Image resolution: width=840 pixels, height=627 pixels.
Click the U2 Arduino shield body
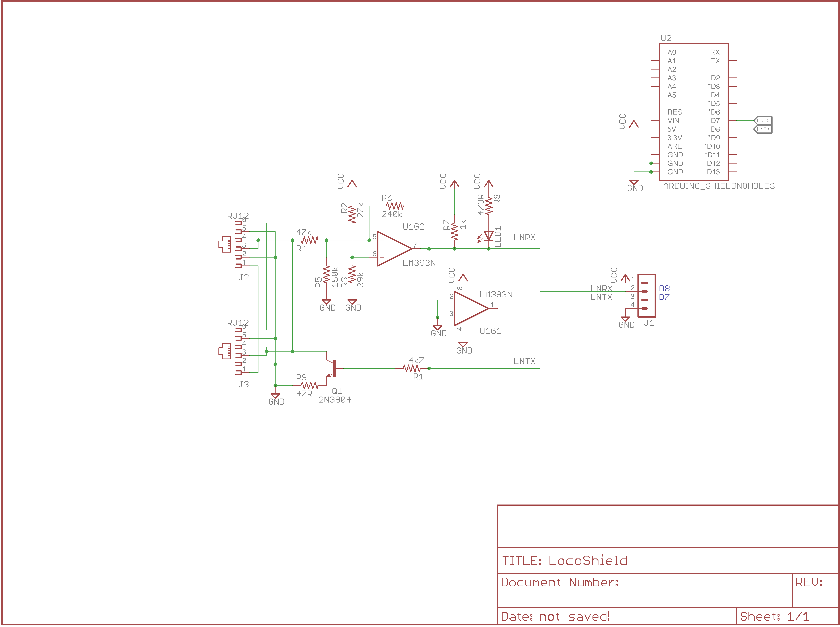pyautogui.click(x=694, y=112)
